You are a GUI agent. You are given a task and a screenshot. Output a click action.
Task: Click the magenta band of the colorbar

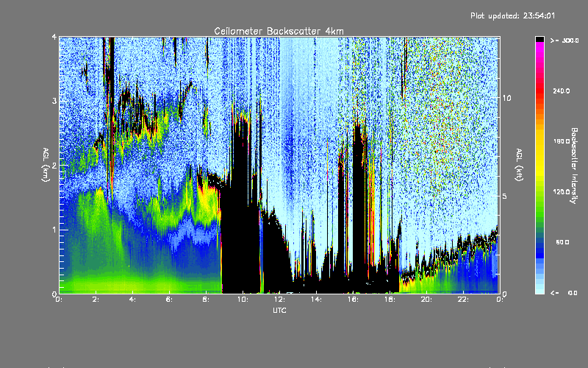[539, 49]
